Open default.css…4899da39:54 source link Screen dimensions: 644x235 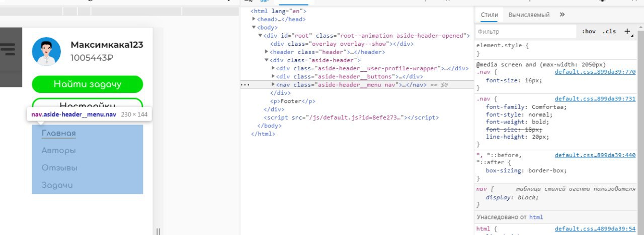point(595,229)
